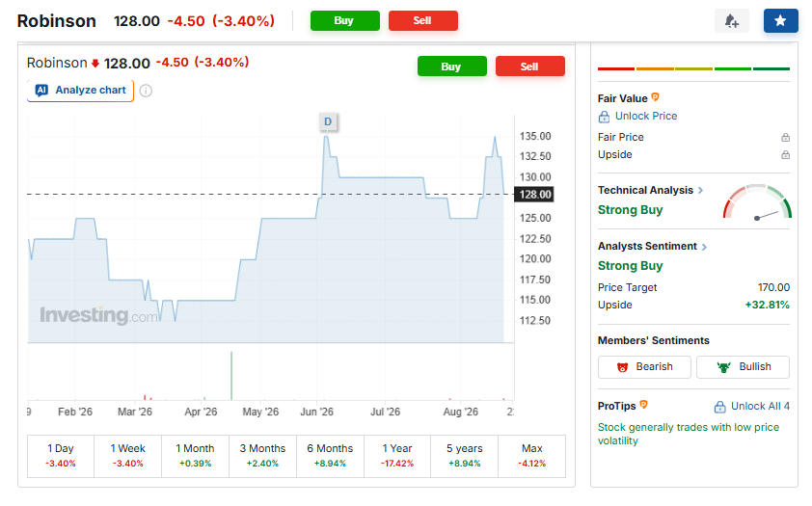Select the 5 years range tab
812x506 pixels.
click(x=465, y=456)
